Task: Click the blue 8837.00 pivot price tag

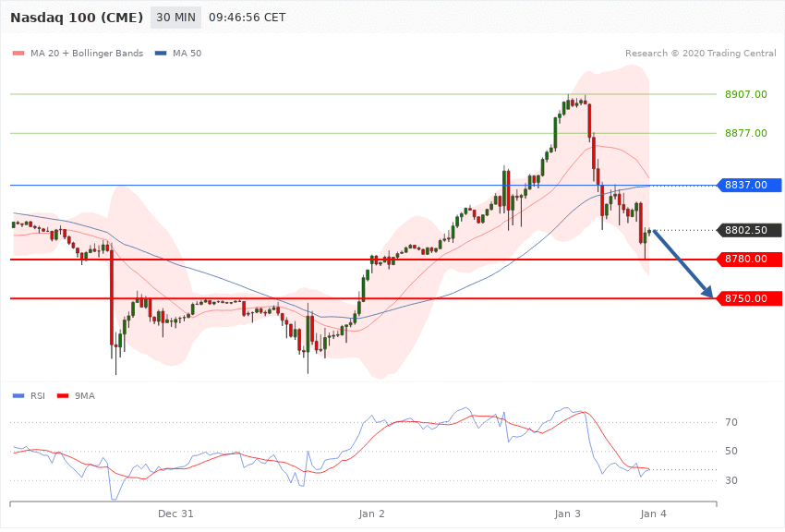Action: (x=750, y=185)
